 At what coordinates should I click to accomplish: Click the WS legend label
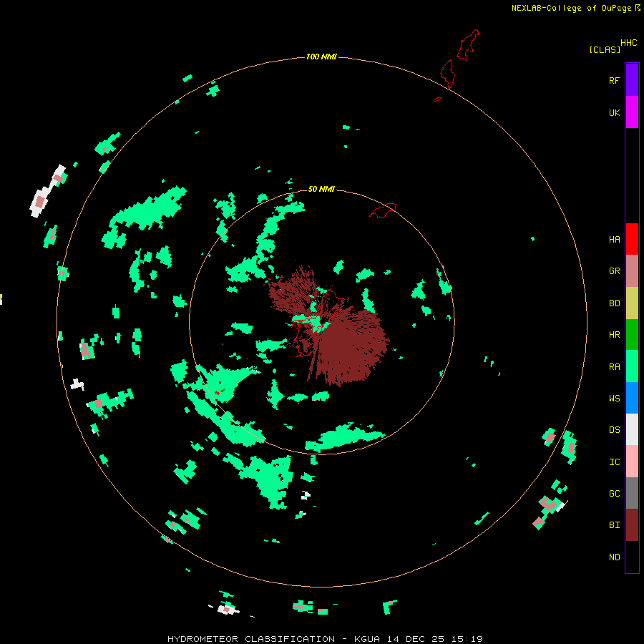coord(614,399)
